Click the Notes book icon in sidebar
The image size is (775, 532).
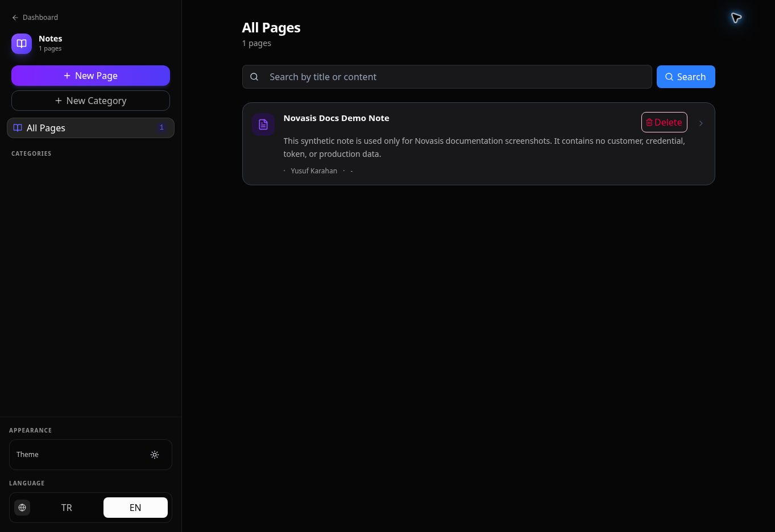(22, 43)
